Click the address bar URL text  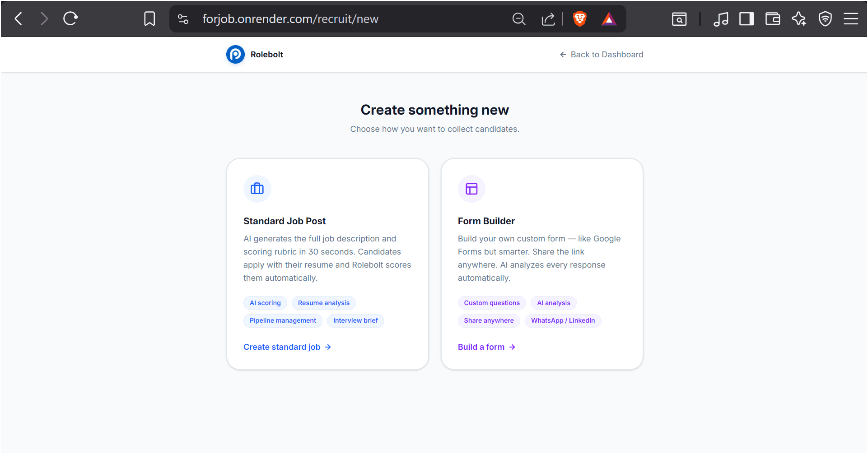coord(290,19)
